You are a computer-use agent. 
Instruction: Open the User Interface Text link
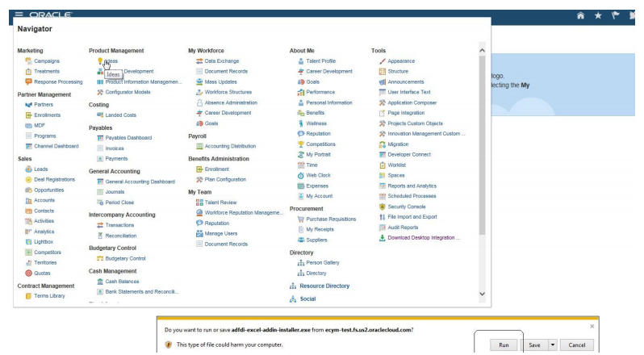(x=409, y=92)
